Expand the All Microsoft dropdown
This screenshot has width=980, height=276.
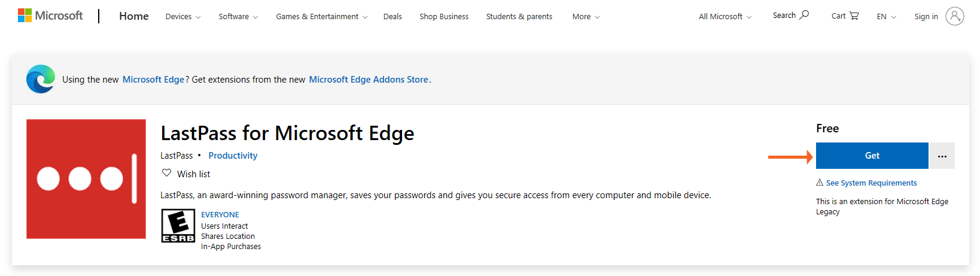click(x=725, y=17)
